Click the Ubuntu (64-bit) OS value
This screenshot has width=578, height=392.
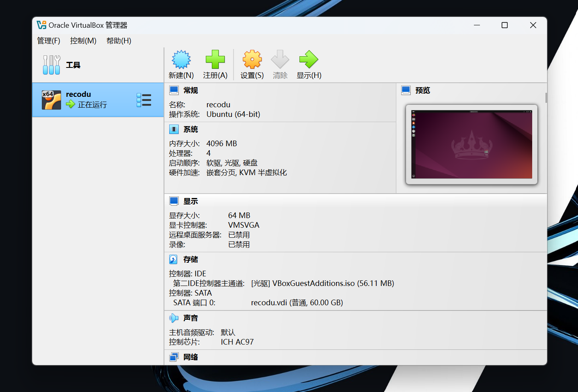233,114
